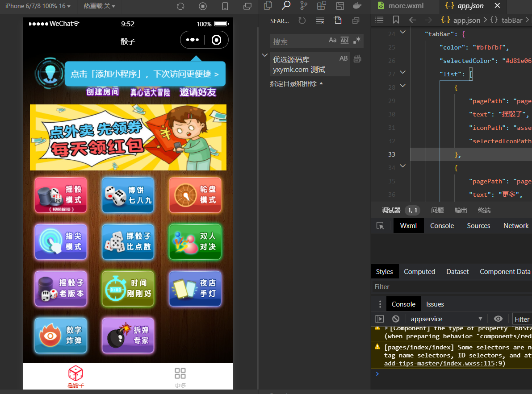Close the app.json editor tab
This screenshot has width=532, height=394.
point(498,5)
